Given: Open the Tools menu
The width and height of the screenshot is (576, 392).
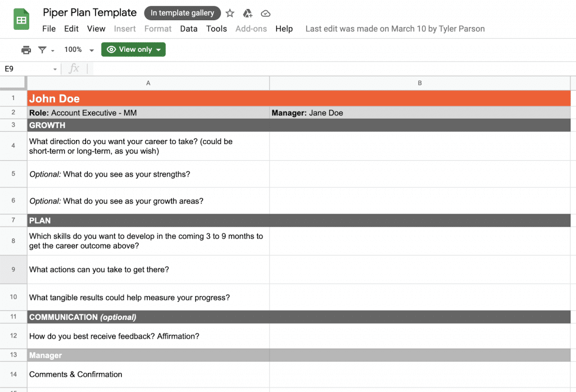Looking at the screenshot, I should [x=217, y=29].
